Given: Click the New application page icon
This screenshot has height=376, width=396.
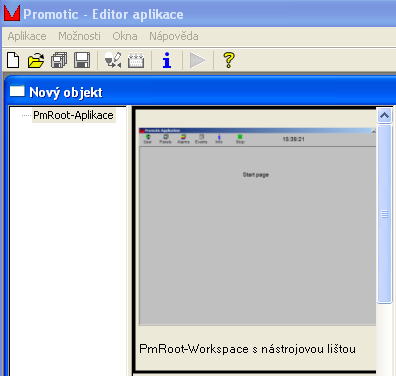Looking at the screenshot, I should tap(13, 60).
